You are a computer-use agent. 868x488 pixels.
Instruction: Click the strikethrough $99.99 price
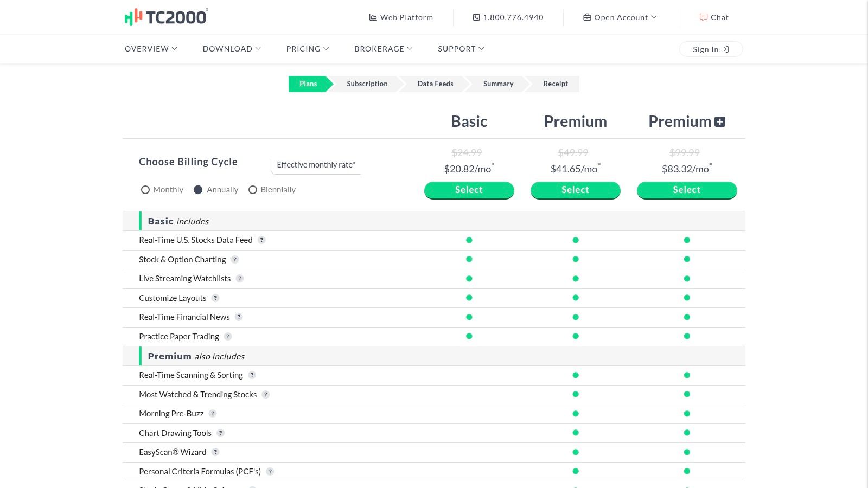pyautogui.click(x=685, y=153)
